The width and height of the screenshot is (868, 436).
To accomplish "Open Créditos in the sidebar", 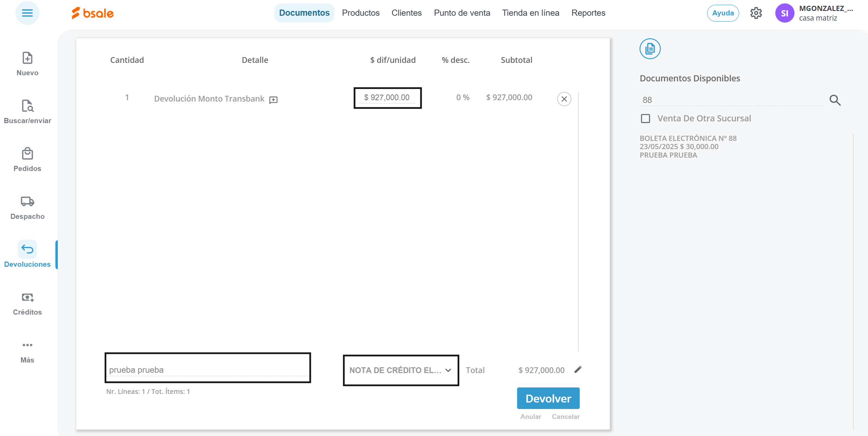I will [27, 298].
